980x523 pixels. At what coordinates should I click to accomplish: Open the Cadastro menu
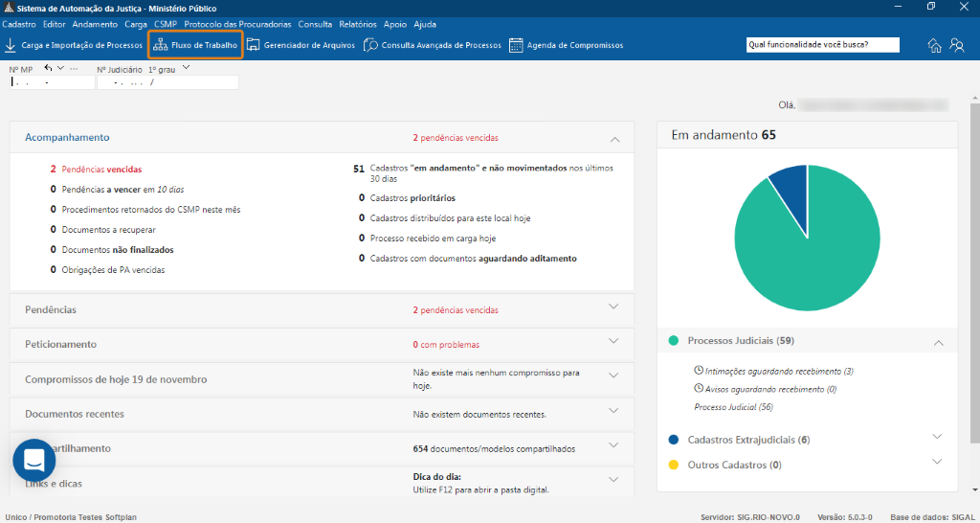click(x=19, y=24)
